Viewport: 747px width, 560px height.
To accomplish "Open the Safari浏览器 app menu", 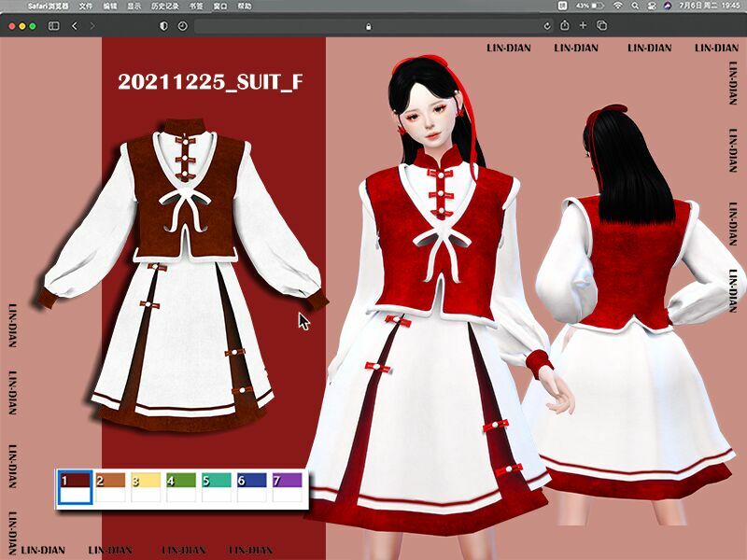I will (48, 7).
